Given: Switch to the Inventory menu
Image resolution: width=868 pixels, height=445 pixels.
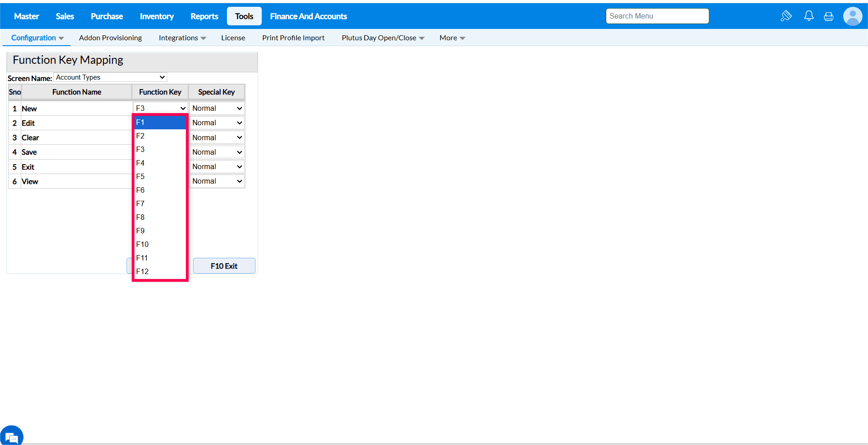Looking at the screenshot, I should (x=156, y=16).
